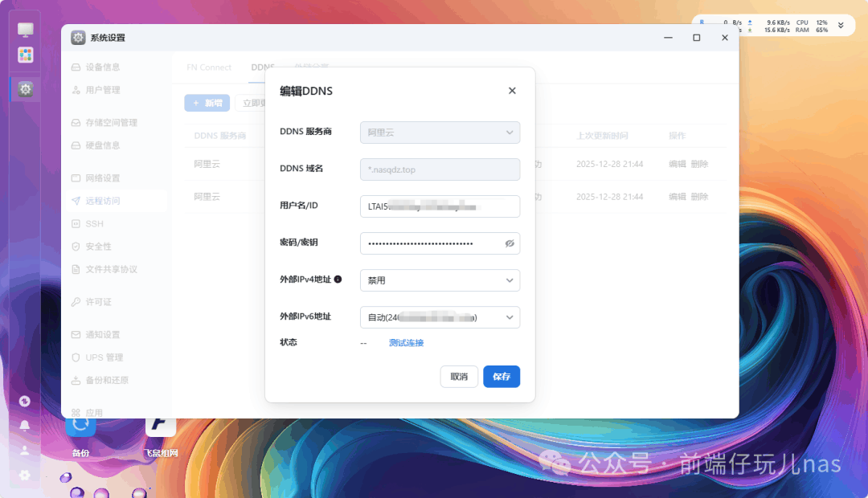Open the 备份 desktop app icon

click(x=80, y=424)
